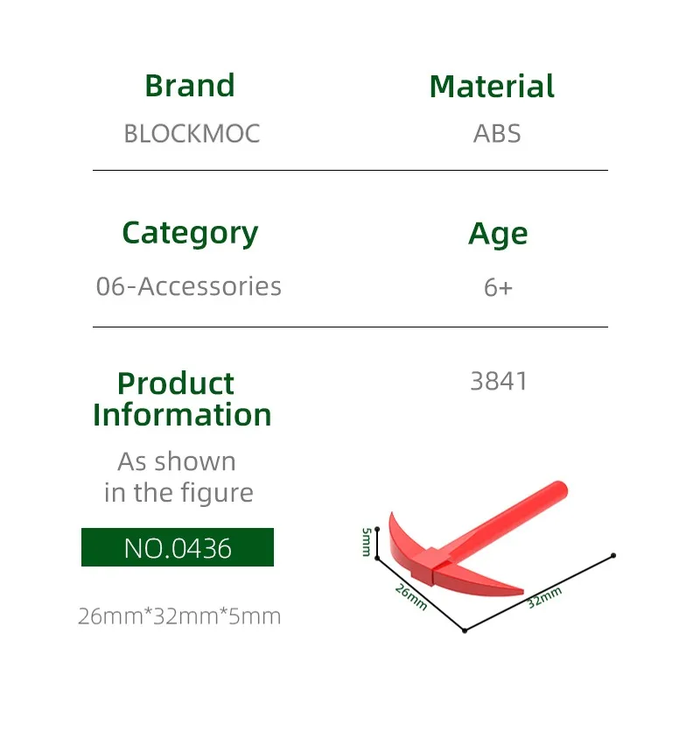Select the Category heading
The height and width of the screenshot is (746, 700).
tap(190, 233)
